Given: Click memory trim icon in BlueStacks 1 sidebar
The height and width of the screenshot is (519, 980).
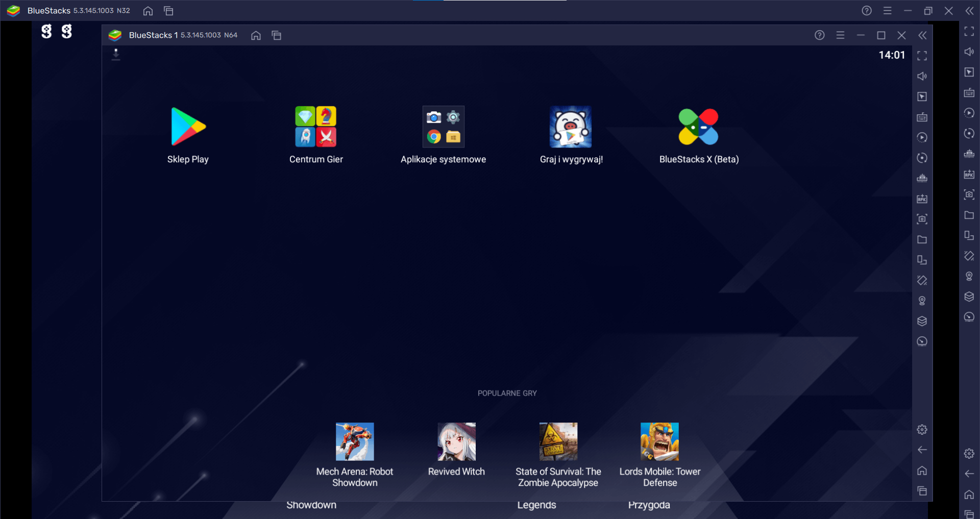Looking at the screenshot, I should (922, 178).
